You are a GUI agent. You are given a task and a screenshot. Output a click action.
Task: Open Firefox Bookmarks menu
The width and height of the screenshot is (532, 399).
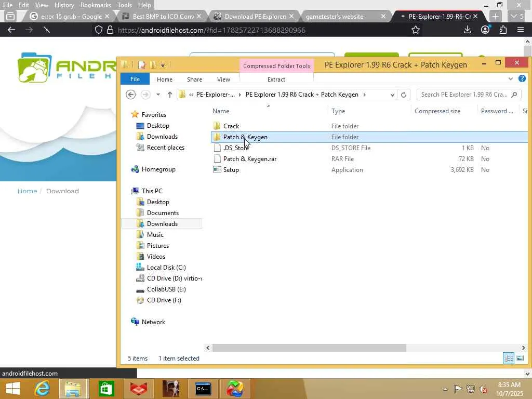[96, 5]
